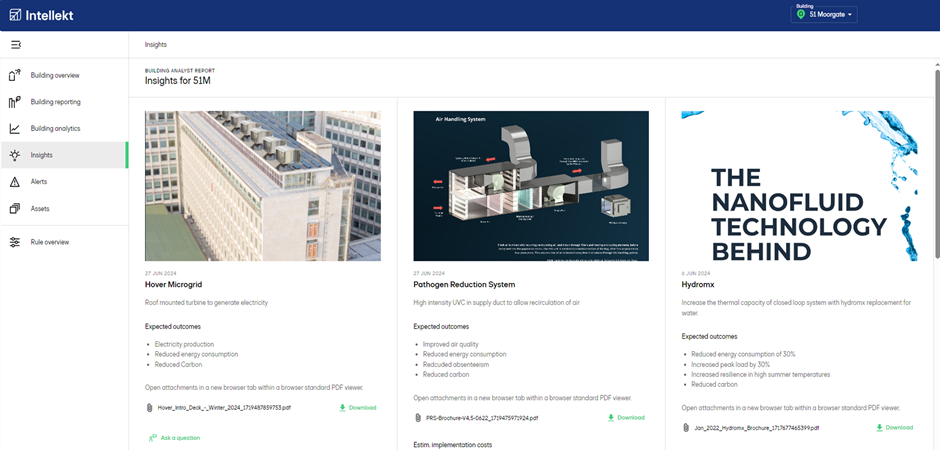
Task: Click download arrow icon for Hover Microgrid
Action: click(342, 407)
